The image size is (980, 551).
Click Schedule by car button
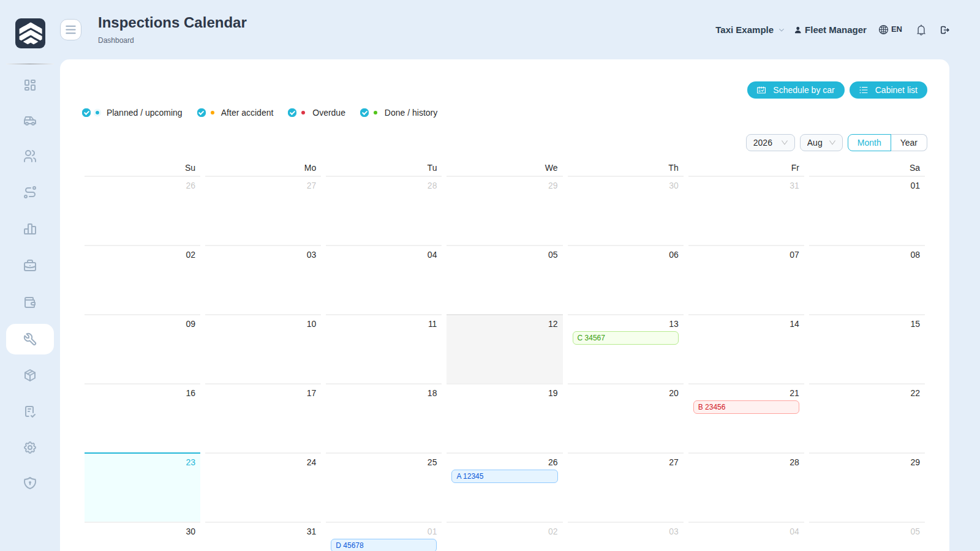pyautogui.click(x=796, y=90)
